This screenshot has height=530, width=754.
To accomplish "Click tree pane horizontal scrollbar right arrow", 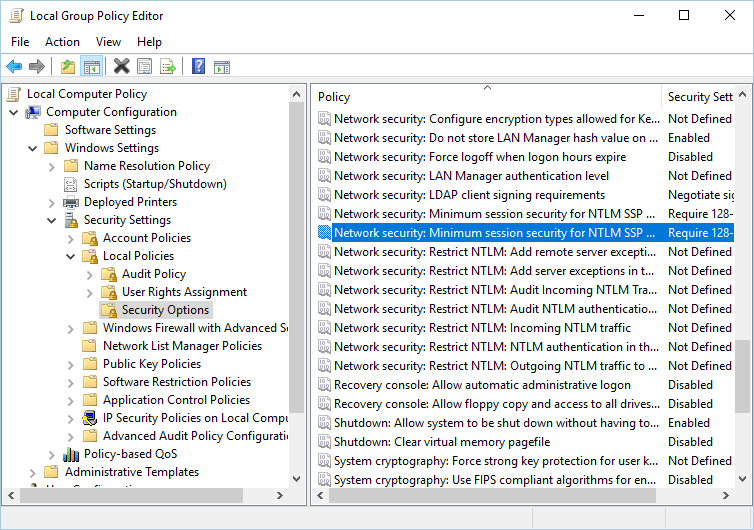I will click(280, 495).
